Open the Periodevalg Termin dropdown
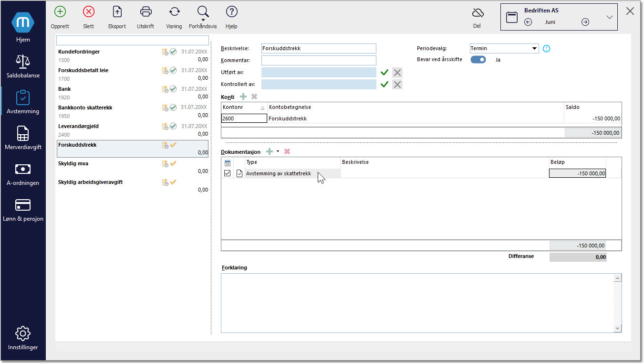 tap(504, 48)
